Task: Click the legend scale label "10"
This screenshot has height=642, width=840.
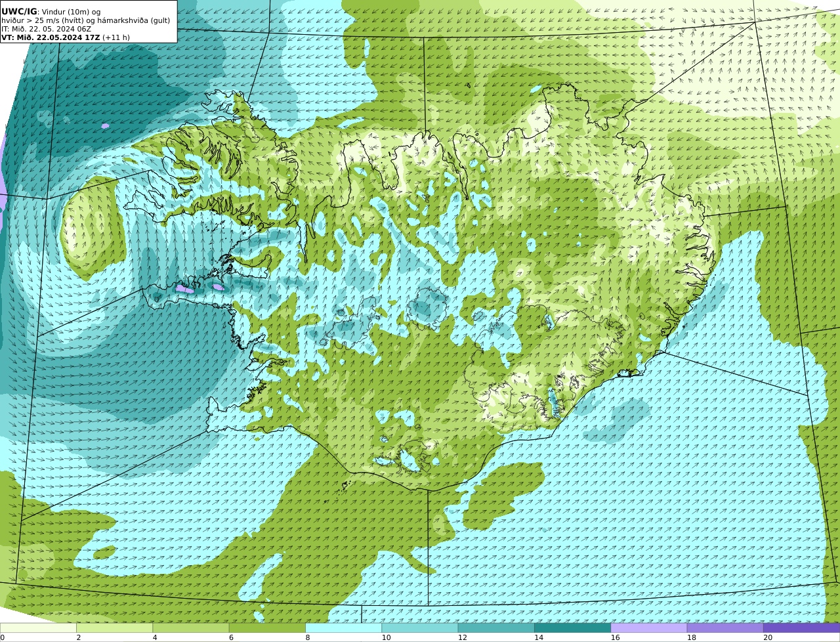Action: pyautogui.click(x=386, y=637)
